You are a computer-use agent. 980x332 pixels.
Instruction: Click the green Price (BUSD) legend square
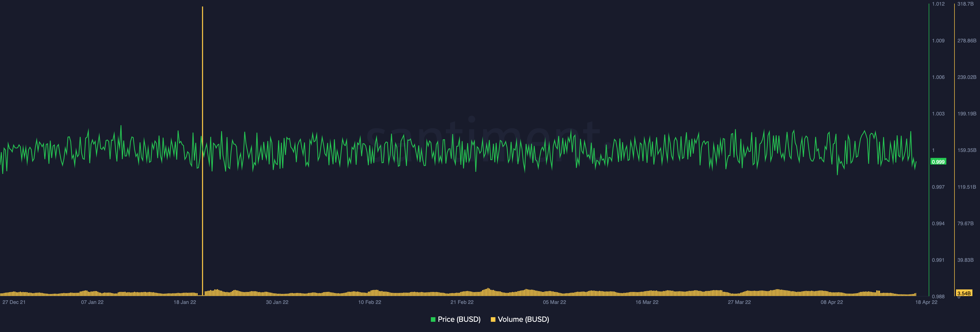pyautogui.click(x=433, y=319)
